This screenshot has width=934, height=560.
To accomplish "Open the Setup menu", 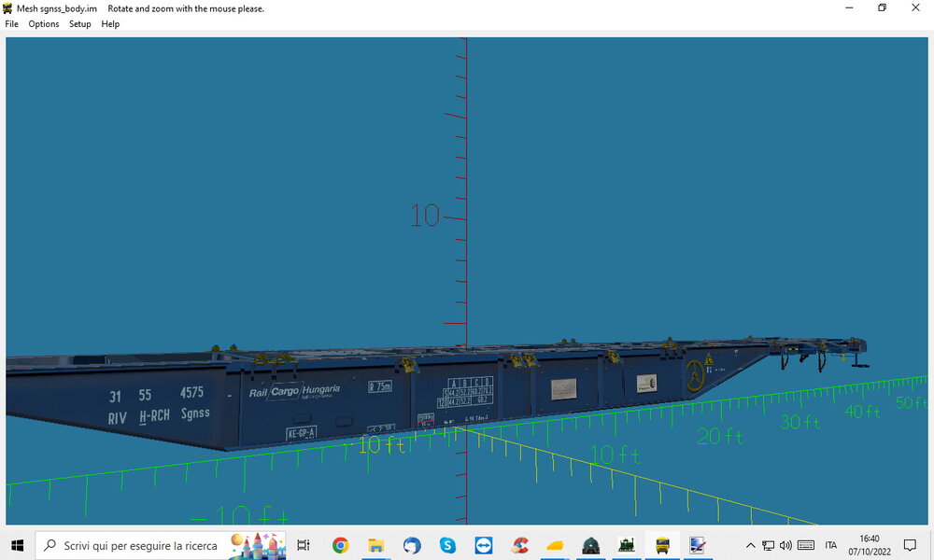I will click(79, 24).
